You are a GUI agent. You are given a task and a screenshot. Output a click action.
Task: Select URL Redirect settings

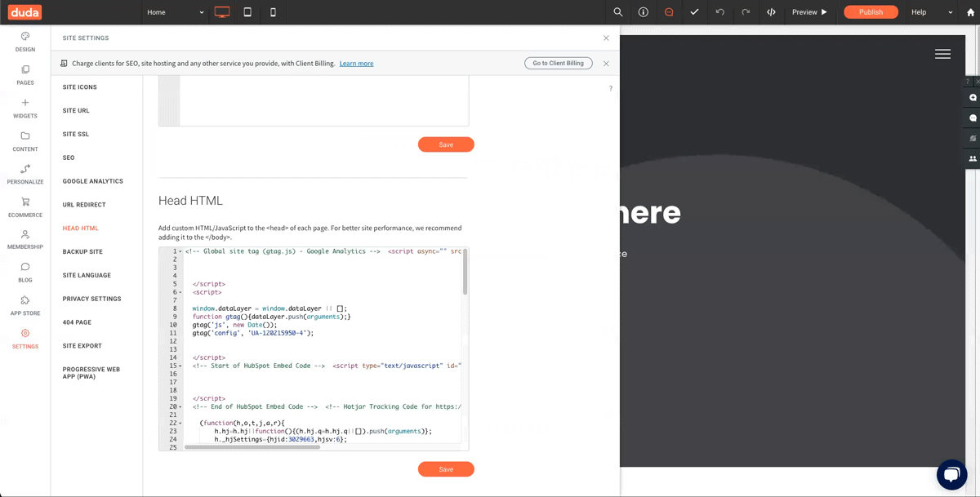click(84, 205)
